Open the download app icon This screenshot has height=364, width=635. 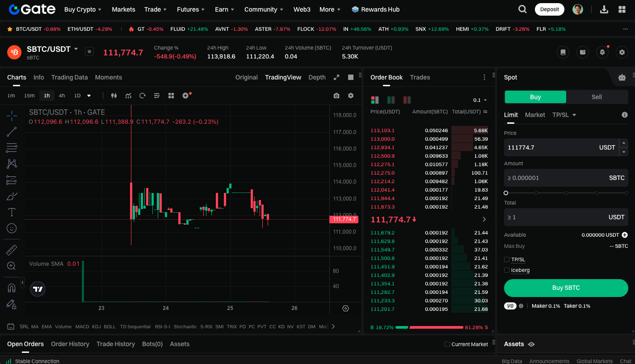604,9
